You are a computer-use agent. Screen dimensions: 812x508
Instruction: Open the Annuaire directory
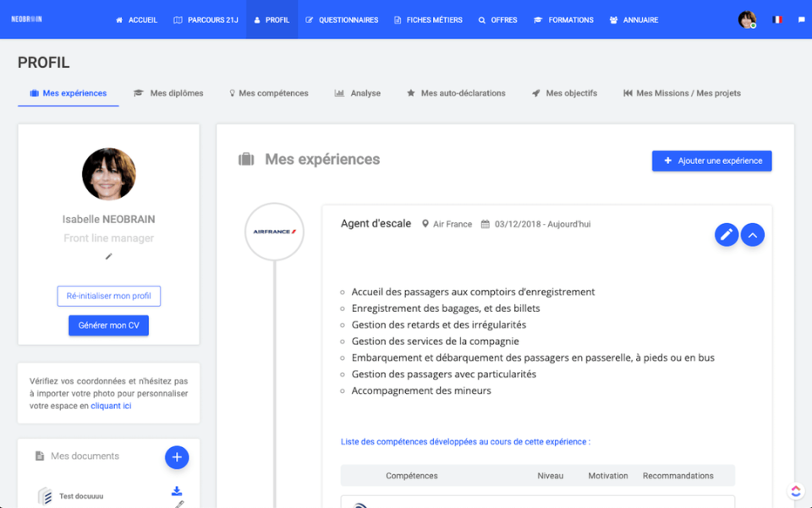pos(634,19)
